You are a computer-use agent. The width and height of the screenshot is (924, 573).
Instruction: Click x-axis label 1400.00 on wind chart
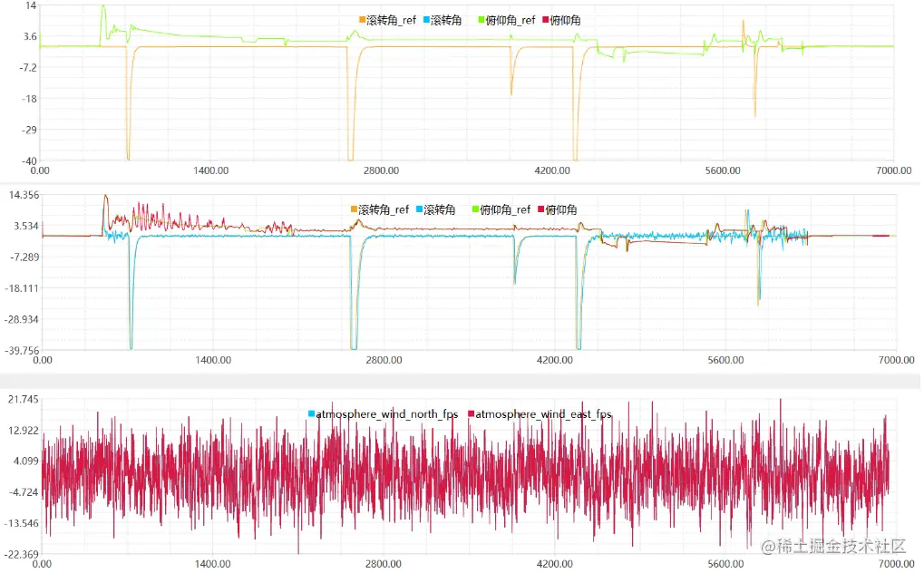[x=213, y=564]
